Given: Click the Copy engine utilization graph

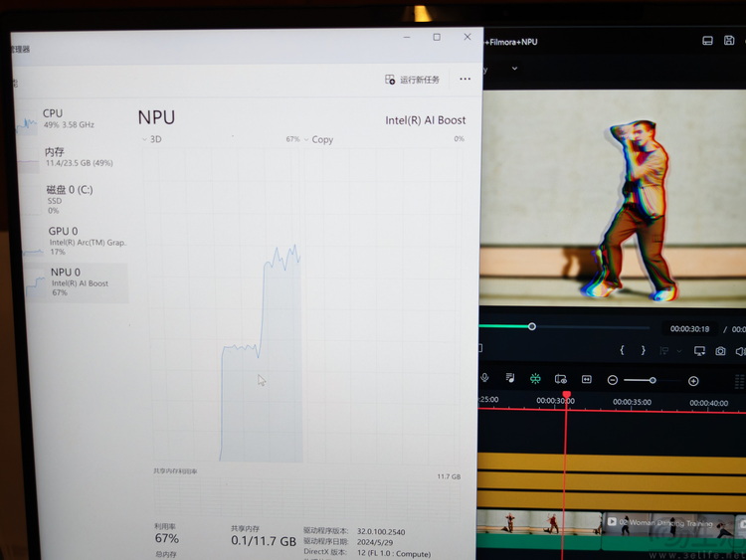Looking at the screenshot, I should (384, 305).
